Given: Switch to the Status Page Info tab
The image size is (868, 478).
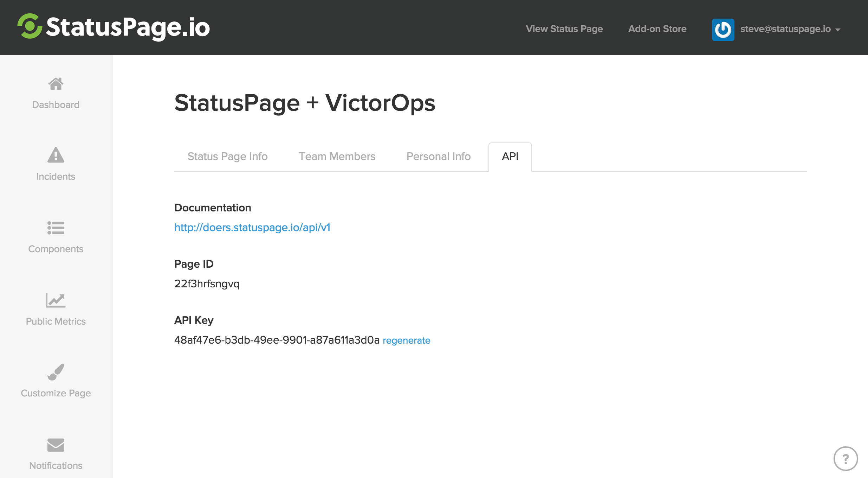Looking at the screenshot, I should (x=227, y=157).
